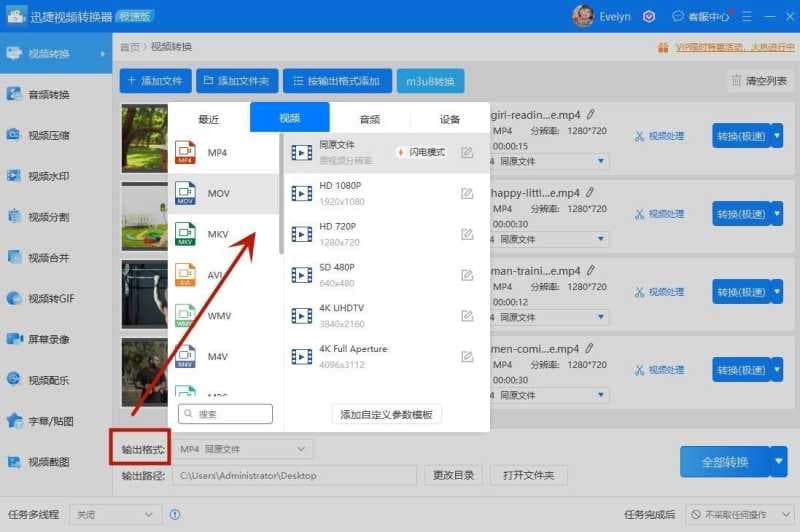The width and height of the screenshot is (800, 532).
Task: Edit the HD 1080P preset parameters
Action: [x=467, y=193]
